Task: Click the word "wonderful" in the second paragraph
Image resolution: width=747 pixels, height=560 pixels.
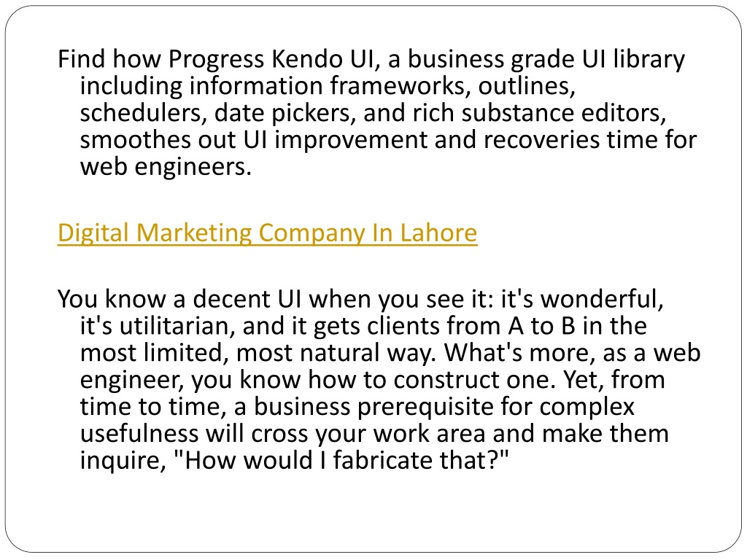Action: (x=602, y=299)
